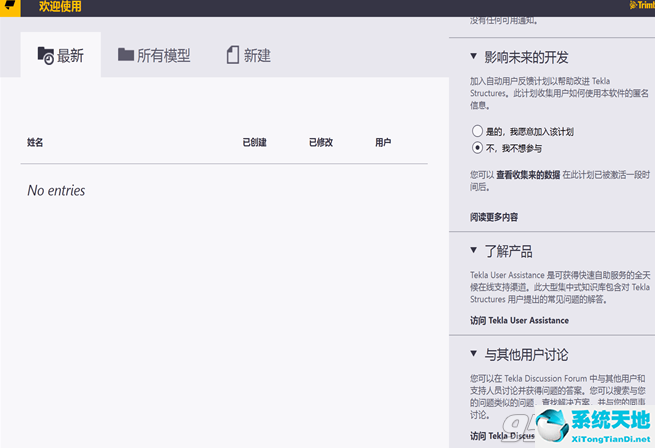
Task: Click the 与其他用户讨论 heading text
Action: tap(526, 355)
